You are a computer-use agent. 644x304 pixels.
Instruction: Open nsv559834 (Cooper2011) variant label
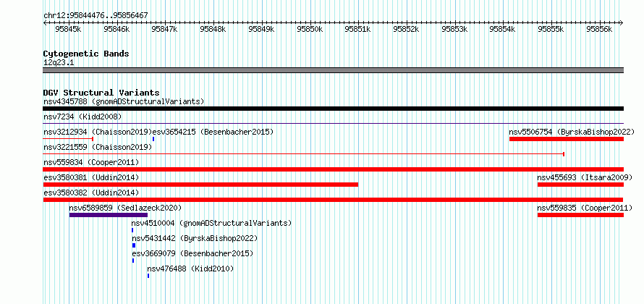(91, 162)
